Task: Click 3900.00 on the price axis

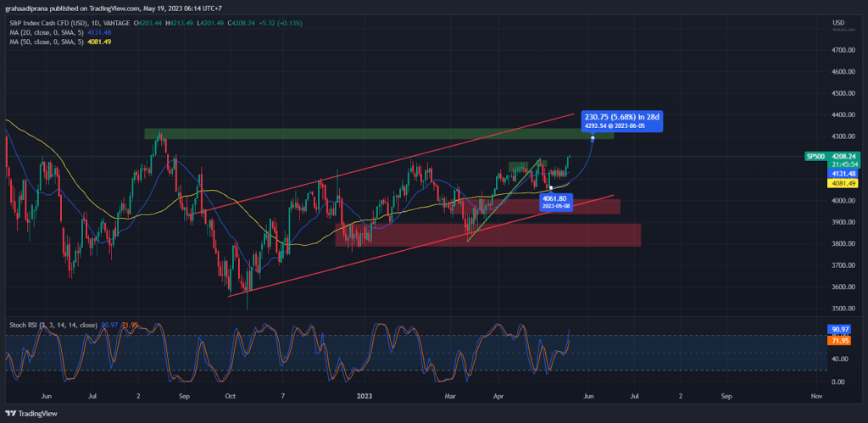Action: coord(843,223)
